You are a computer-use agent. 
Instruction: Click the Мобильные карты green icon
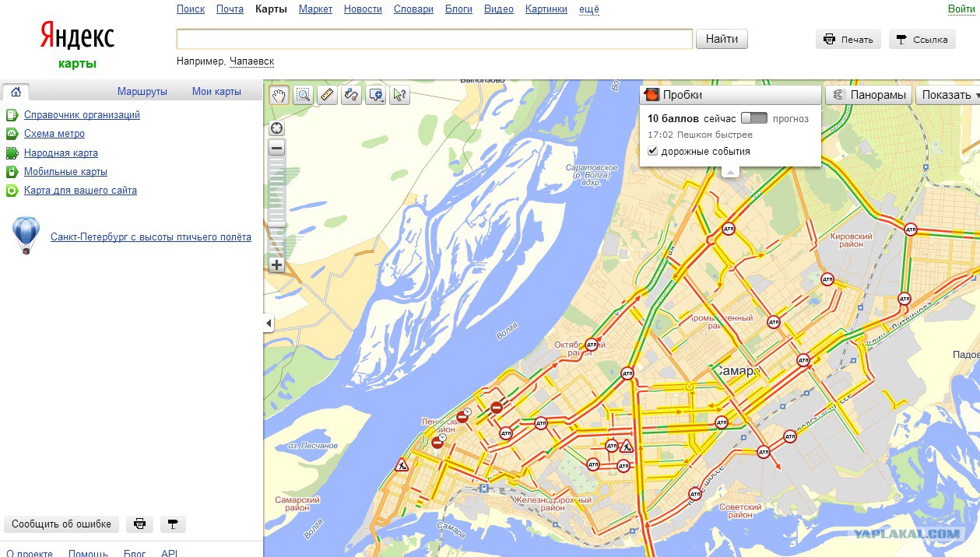coord(12,172)
